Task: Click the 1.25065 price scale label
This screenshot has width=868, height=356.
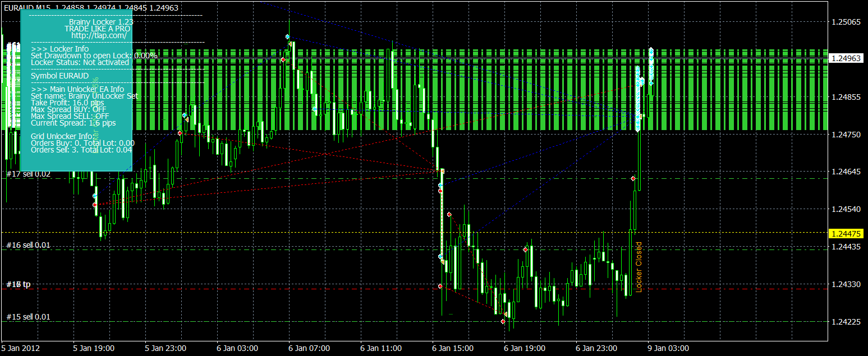Action: pos(846,22)
